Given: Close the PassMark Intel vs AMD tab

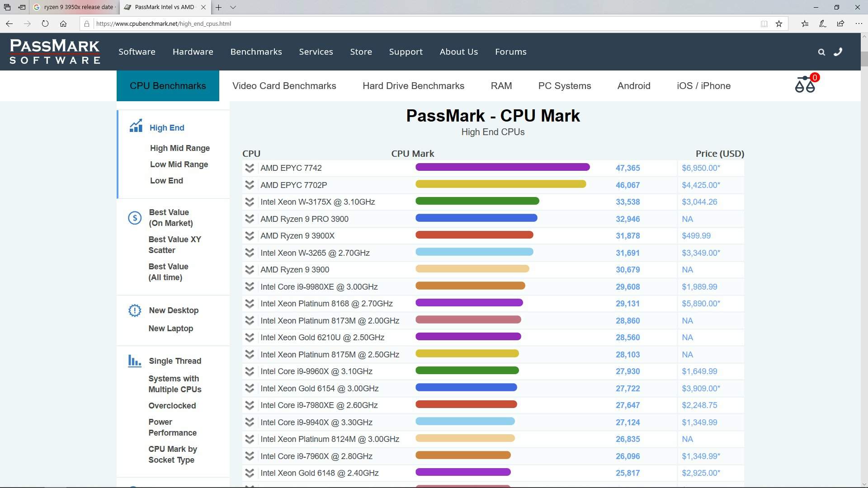Looking at the screenshot, I should 203,7.
